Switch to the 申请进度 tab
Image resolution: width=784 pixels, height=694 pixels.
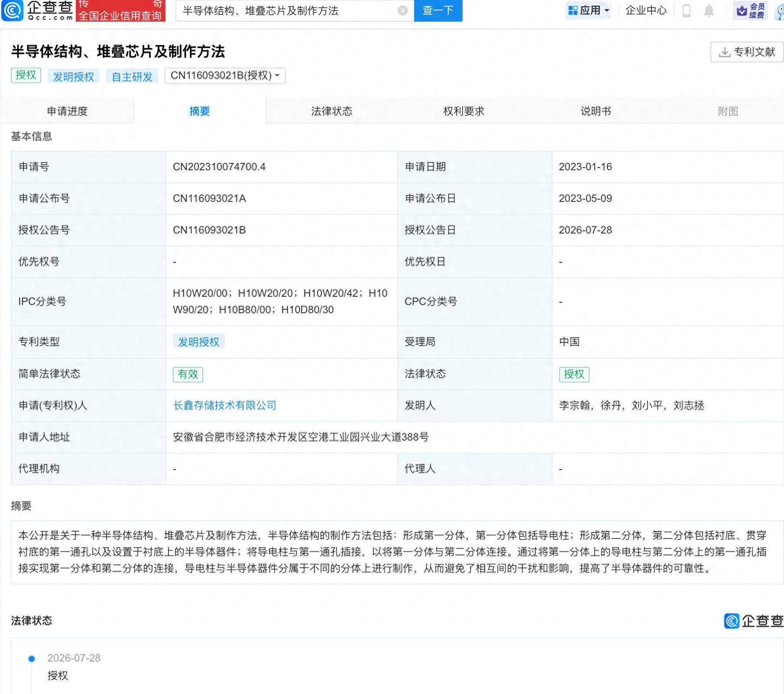tap(67, 111)
